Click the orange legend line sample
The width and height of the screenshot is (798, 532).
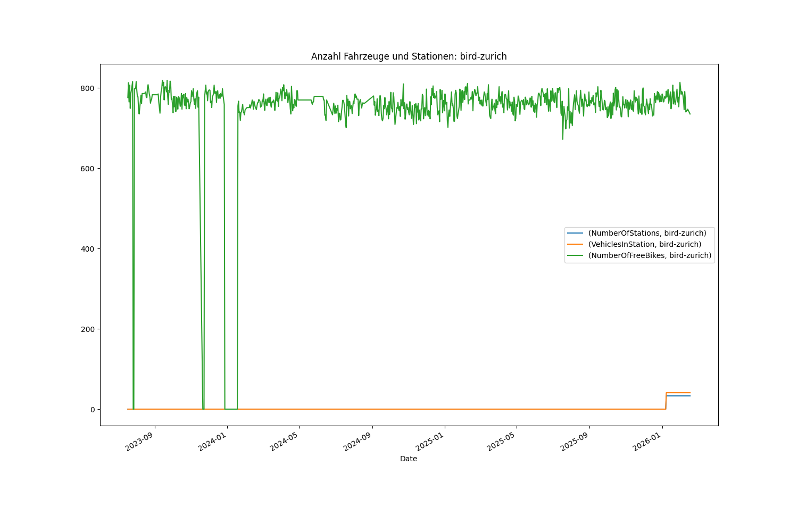(575, 244)
